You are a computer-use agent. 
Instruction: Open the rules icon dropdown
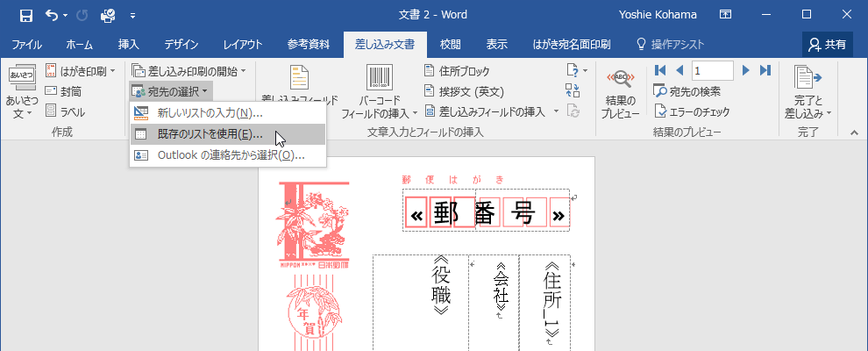point(576,71)
